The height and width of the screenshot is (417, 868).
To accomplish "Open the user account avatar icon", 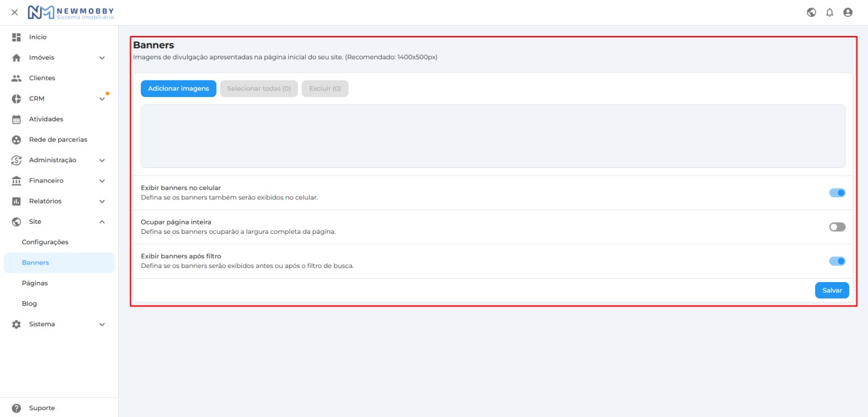I will (x=848, y=12).
